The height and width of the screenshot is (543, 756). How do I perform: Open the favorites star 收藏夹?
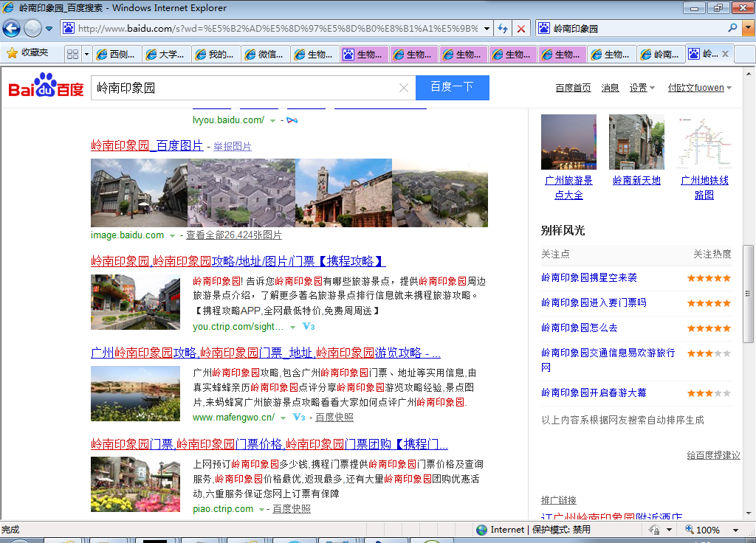coord(27,53)
